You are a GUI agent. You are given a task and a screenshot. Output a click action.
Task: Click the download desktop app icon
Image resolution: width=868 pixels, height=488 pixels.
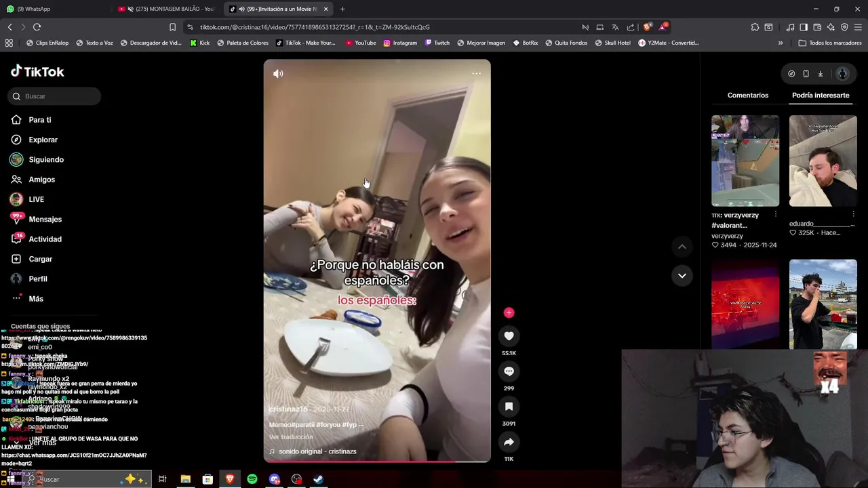coord(820,74)
